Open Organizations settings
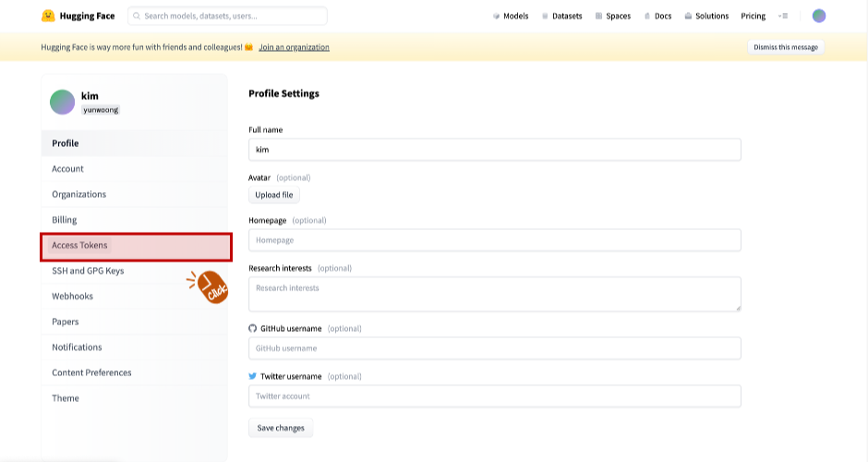Image resolution: width=868 pixels, height=462 pixels. (135, 194)
